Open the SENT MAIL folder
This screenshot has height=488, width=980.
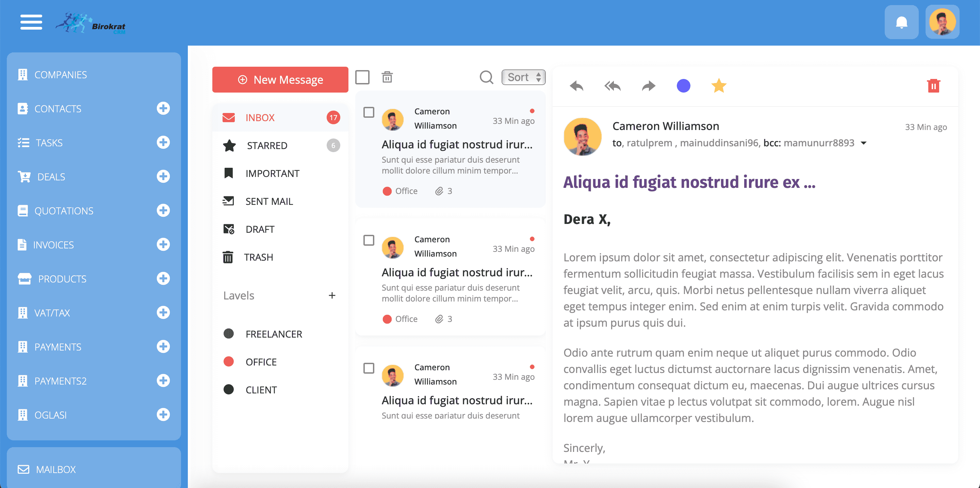pyautogui.click(x=280, y=201)
